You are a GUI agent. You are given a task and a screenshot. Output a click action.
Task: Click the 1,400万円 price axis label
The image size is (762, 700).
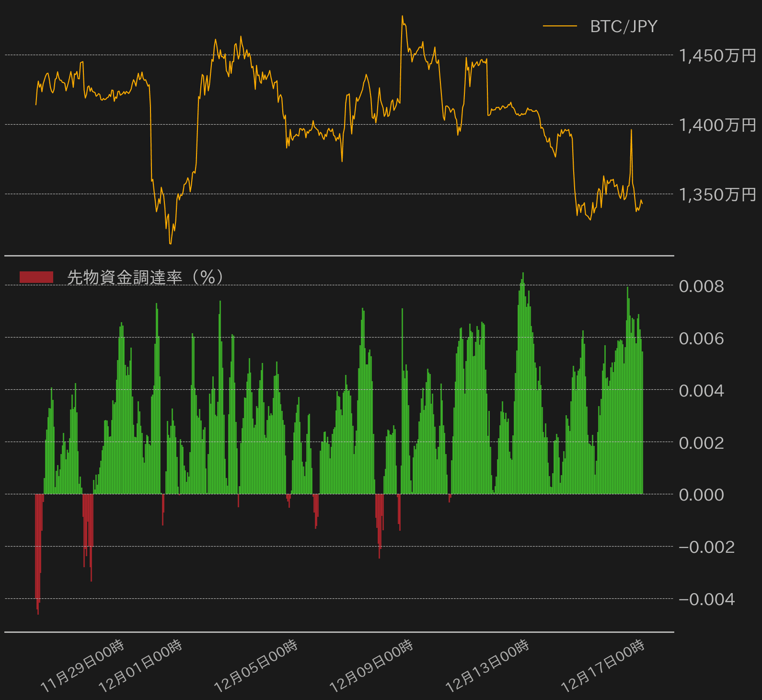click(x=717, y=125)
